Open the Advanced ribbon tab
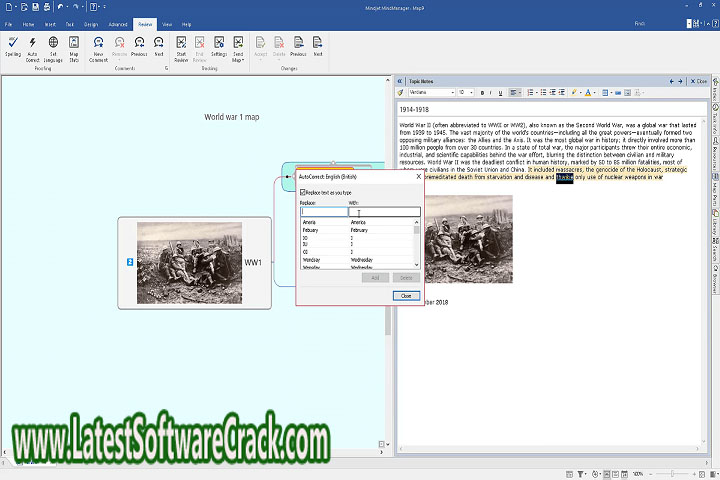This screenshot has width=720, height=480. 118,22
